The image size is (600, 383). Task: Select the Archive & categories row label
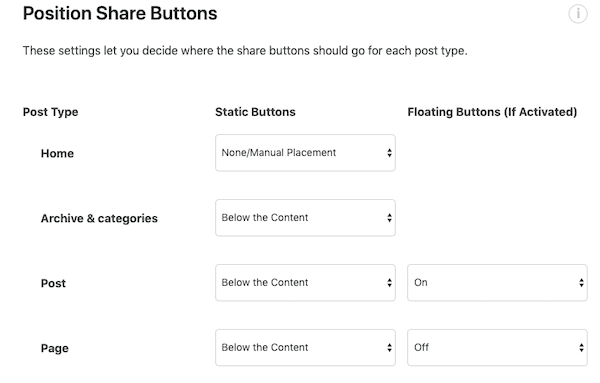pos(99,218)
